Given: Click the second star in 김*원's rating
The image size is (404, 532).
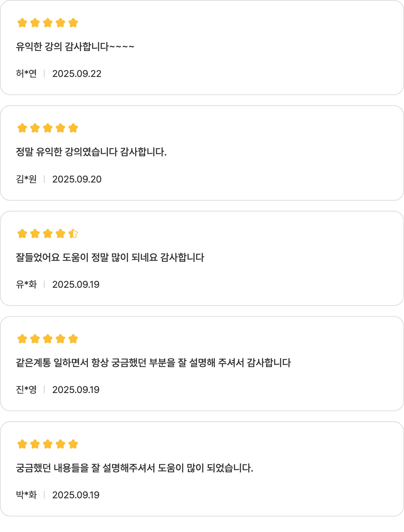Looking at the screenshot, I should coord(35,128).
